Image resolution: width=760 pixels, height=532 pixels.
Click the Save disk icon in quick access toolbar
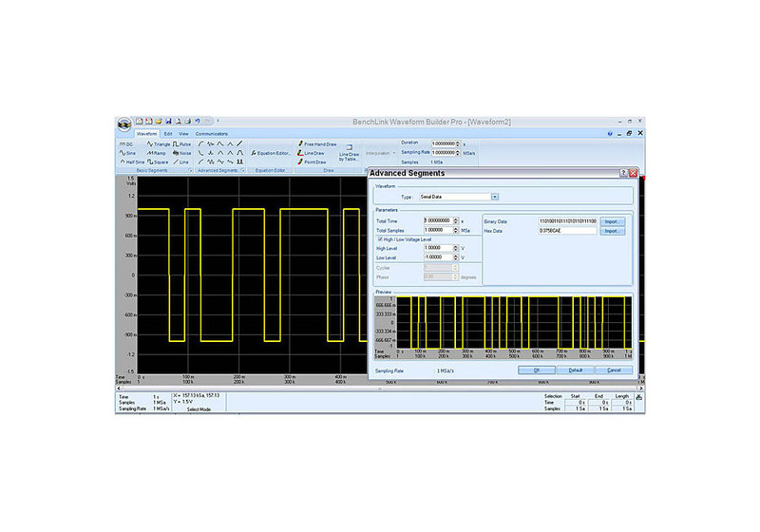pyautogui.click(x=168, y=121)
